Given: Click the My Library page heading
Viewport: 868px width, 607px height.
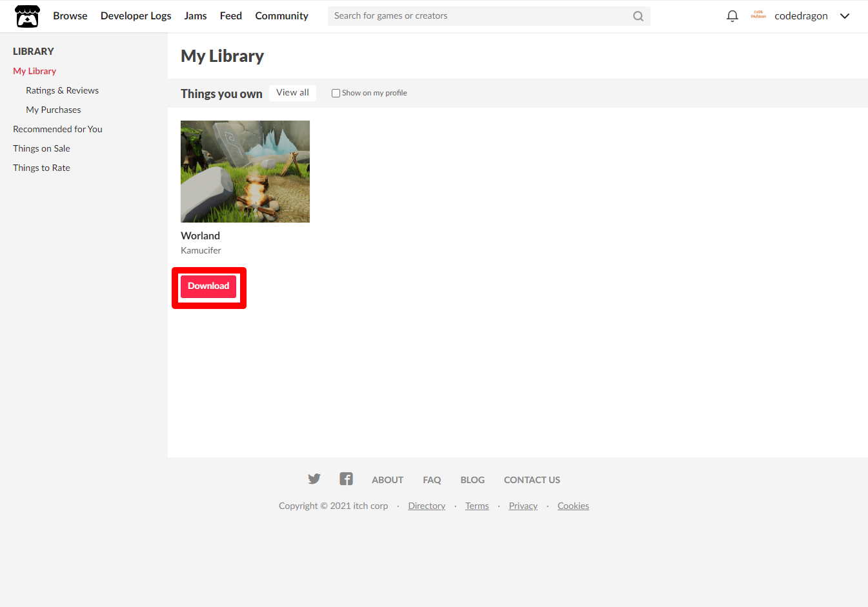Looking at the screenshot, I should coord(223,56).
